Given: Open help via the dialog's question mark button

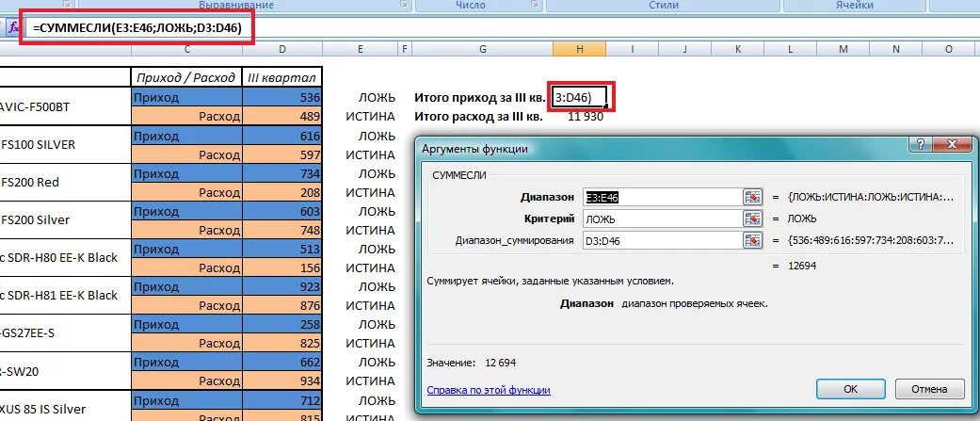Looking at the screenshot, I should click(x=921, y=144).
